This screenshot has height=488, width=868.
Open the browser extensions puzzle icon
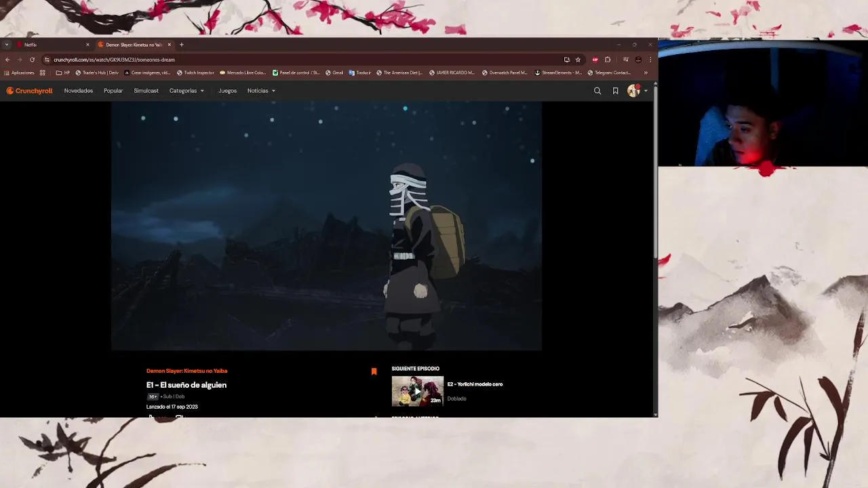click(x=608, y=60)
